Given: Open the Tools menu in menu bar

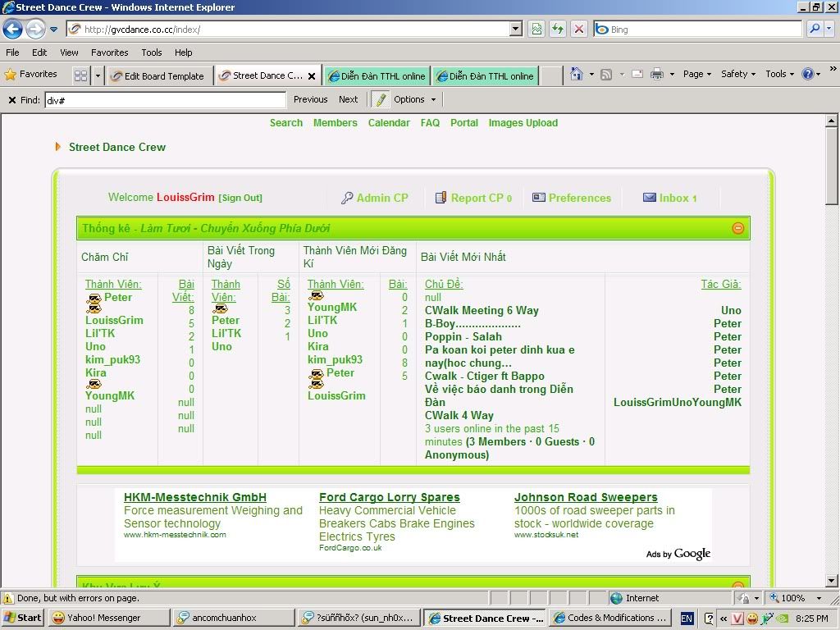Looking at the screenshot, I should (151, 52).
